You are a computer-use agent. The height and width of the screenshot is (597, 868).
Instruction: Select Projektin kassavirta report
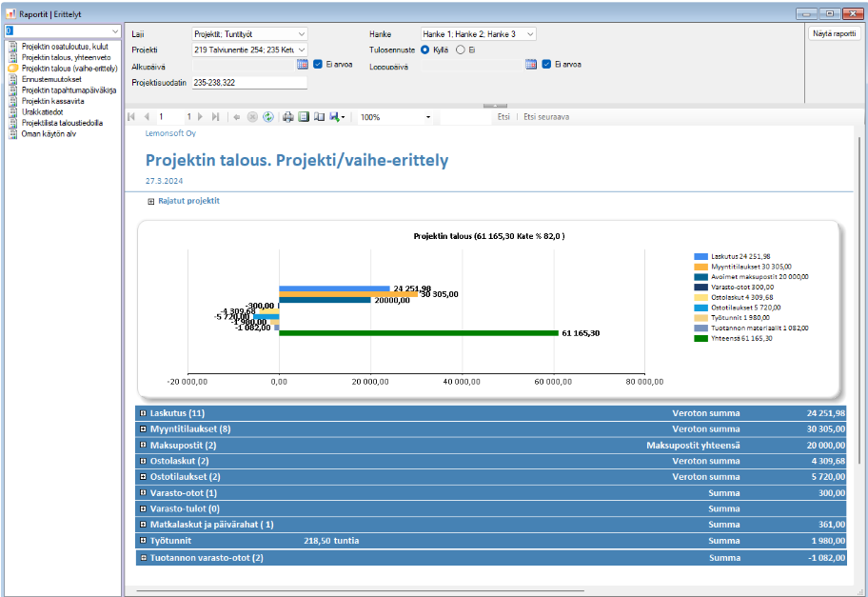(53, 101)
